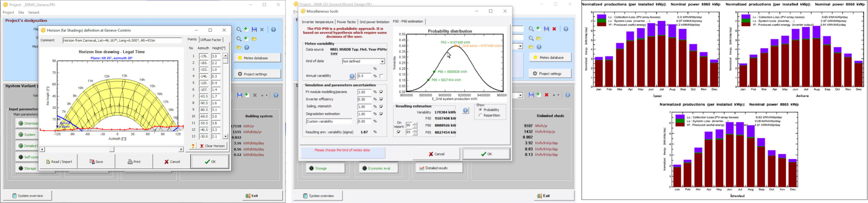The width and height of the screenshot is (868, 203).
Task: Open the Kind of data dropdown
Action: [x=382, y=61]
